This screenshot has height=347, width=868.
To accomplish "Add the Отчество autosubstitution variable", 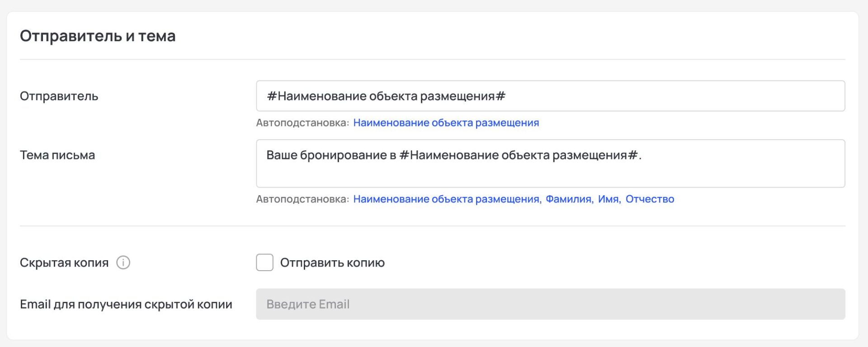I will pyautogui.click(x=650, y=199).
